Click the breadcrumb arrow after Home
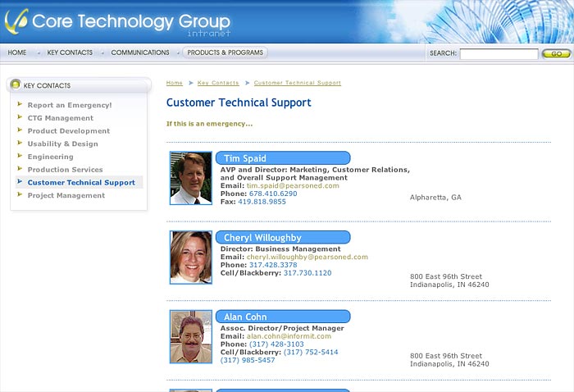The width and height of the screenshot is (574, 392). (191, 83)
